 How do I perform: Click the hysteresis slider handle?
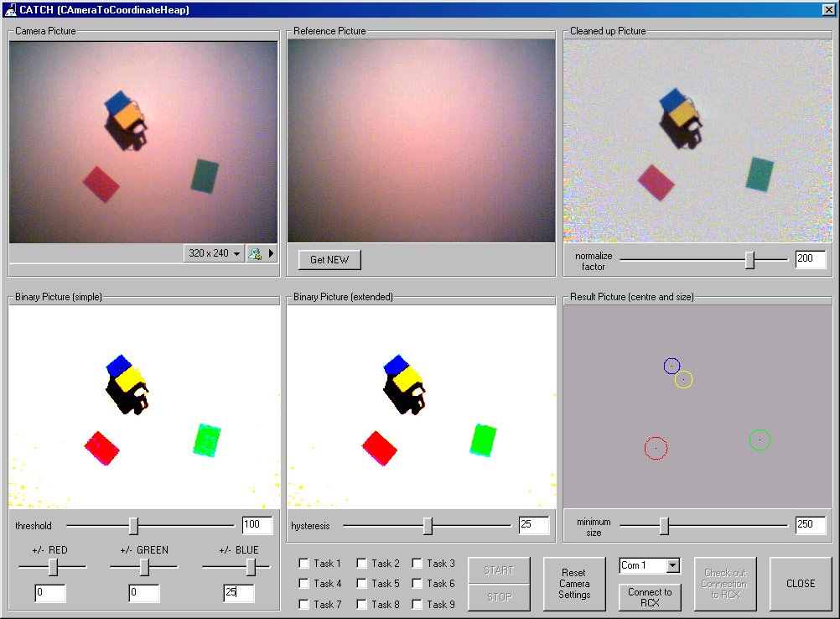(428, 526)
